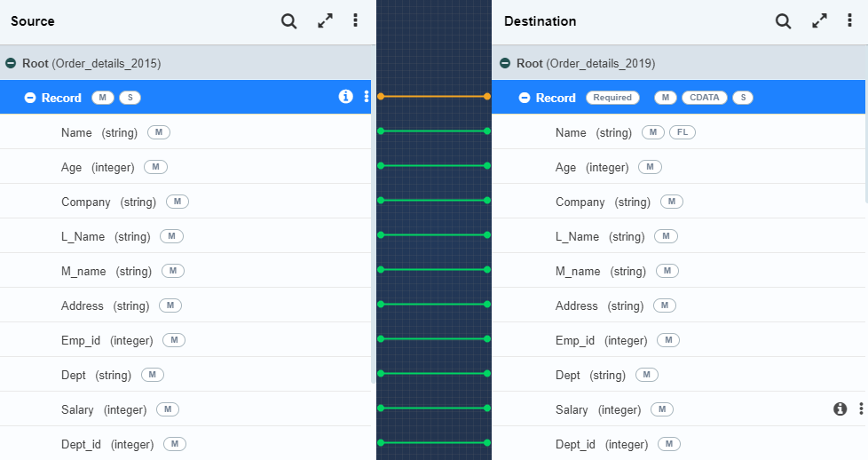The width and height of the screenshot is (868, 460).
Task: Show info for the Source Record node
Action: click(x=346, y=97)
